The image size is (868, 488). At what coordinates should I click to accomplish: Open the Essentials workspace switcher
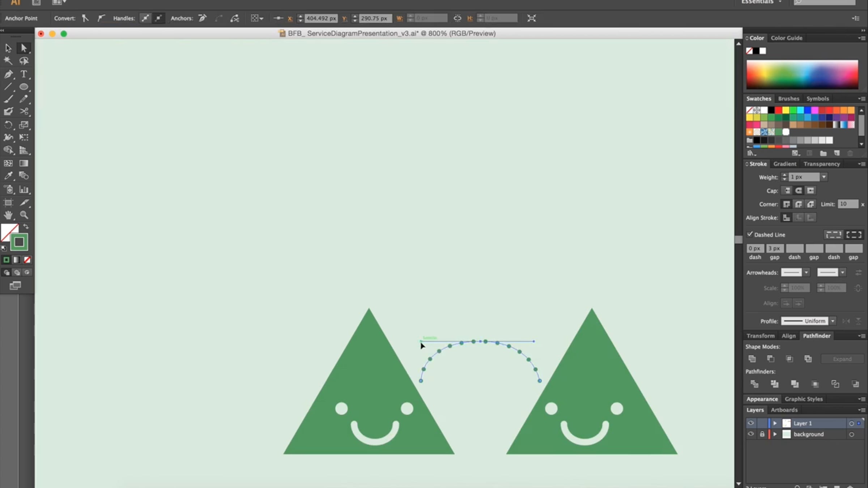coord(761,2)
